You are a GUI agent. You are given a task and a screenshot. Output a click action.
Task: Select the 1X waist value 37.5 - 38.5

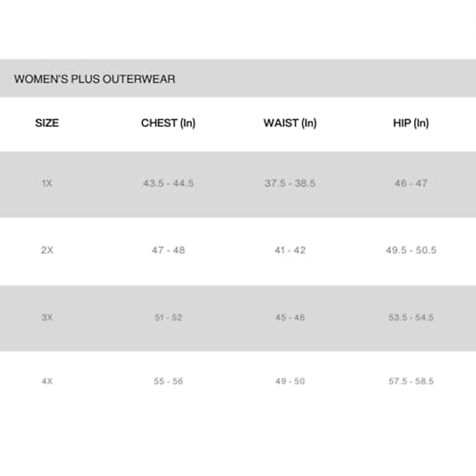coord(290,183)
